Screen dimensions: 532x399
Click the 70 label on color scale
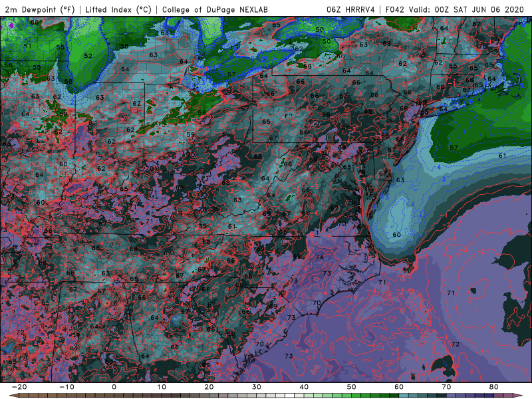(446, 387)
